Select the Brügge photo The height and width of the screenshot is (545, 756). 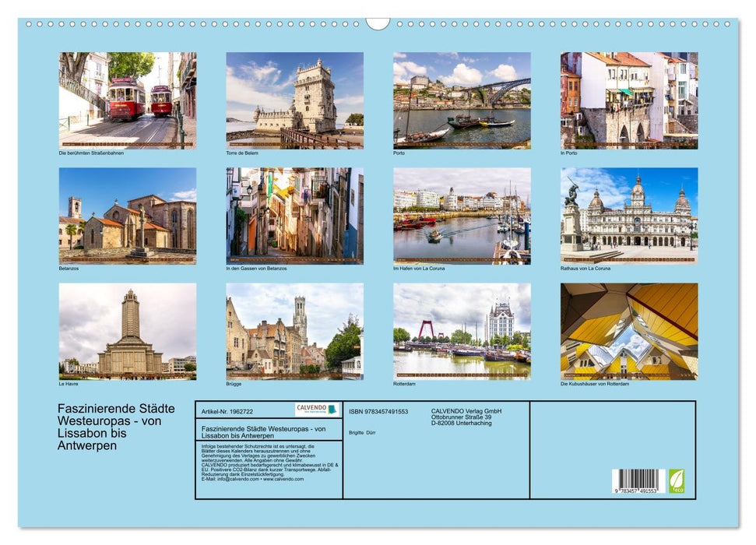(x=294, y=331)
